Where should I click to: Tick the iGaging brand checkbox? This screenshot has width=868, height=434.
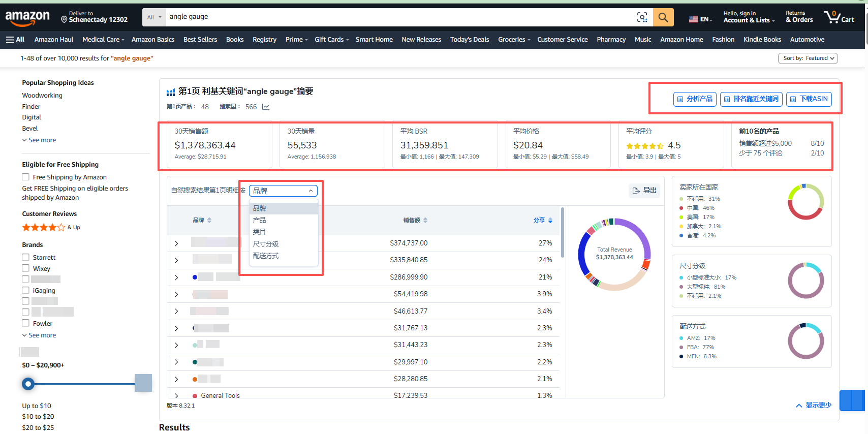pyautogui.click(x=25, y=290)
